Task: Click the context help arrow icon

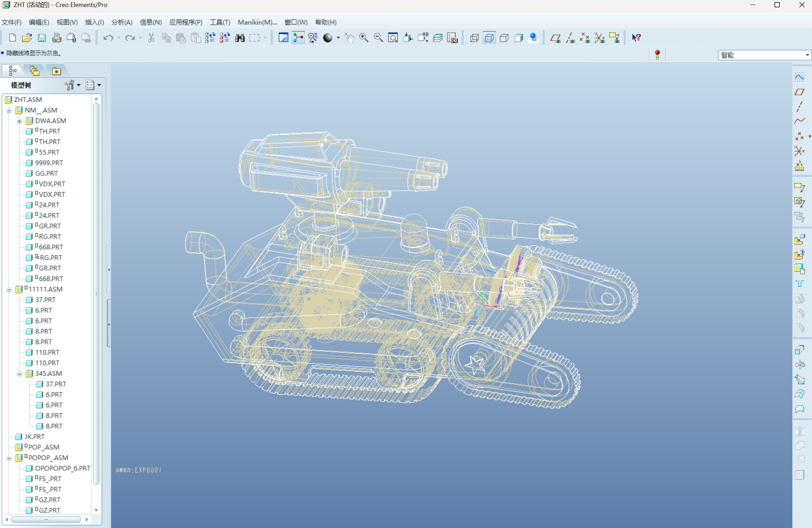Action: [636, 38]
